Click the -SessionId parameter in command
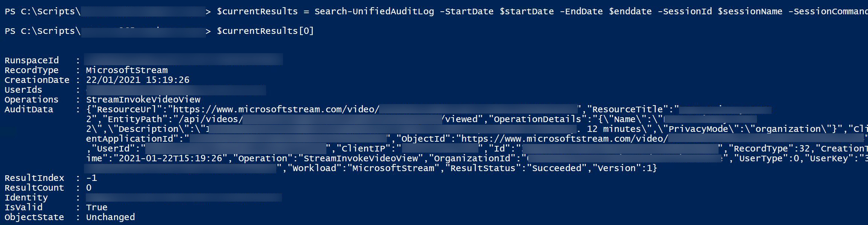 (685, 11)
